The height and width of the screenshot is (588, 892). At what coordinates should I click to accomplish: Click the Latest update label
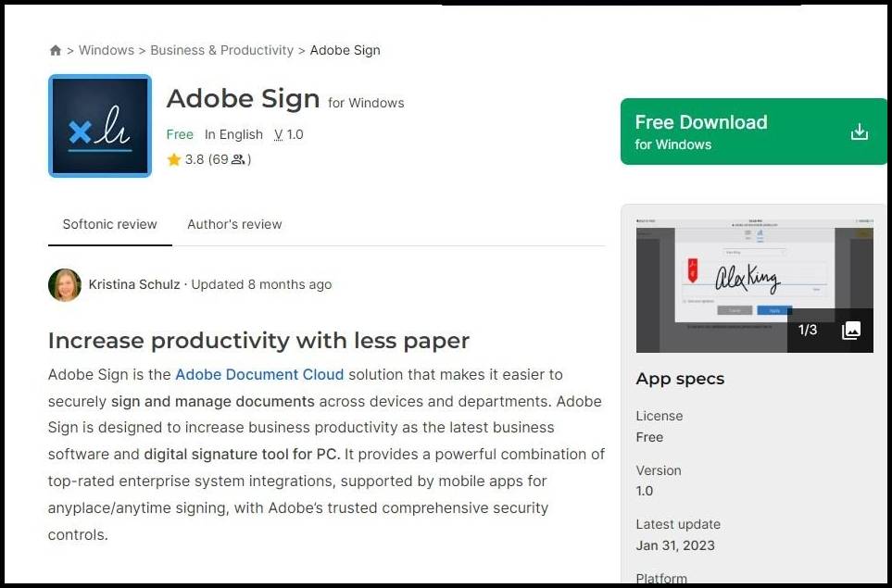(x=678, y=524)
